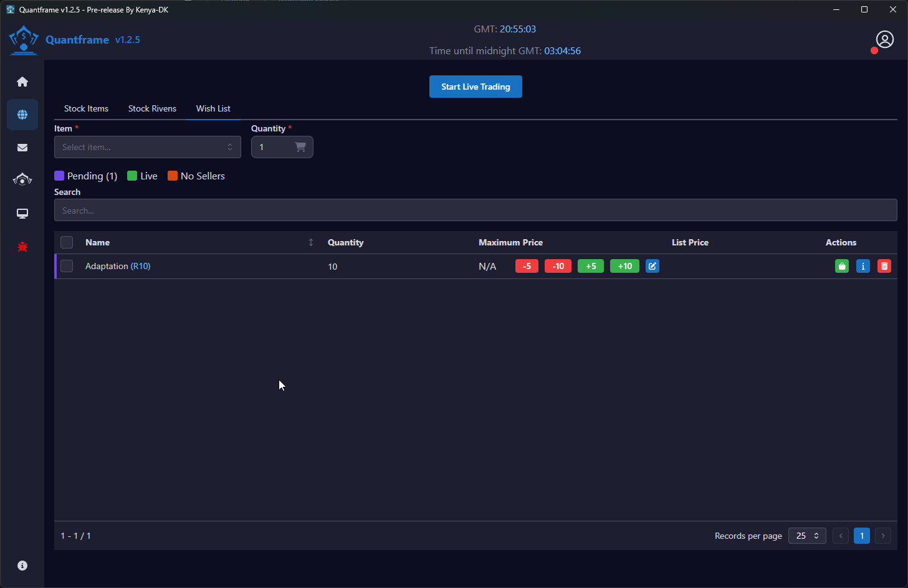Click the cart icon in Quantity field
The width and height of the screenshot is (908, 588).
300,147
